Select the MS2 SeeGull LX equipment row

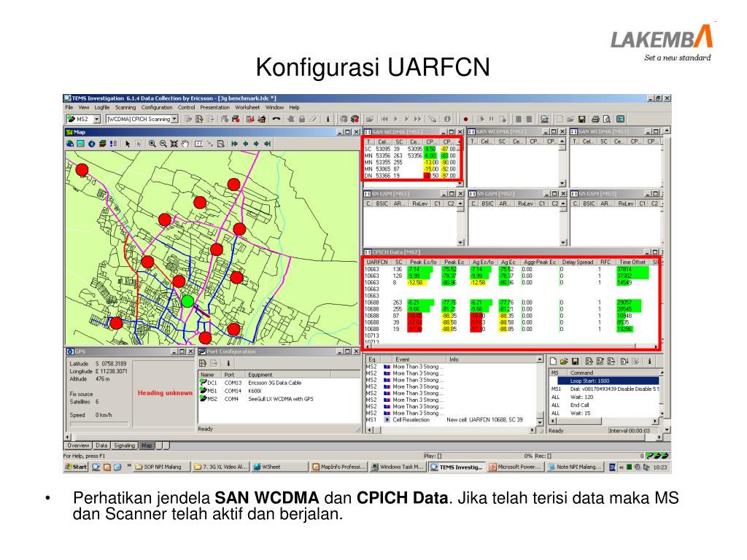coord(279,399)
